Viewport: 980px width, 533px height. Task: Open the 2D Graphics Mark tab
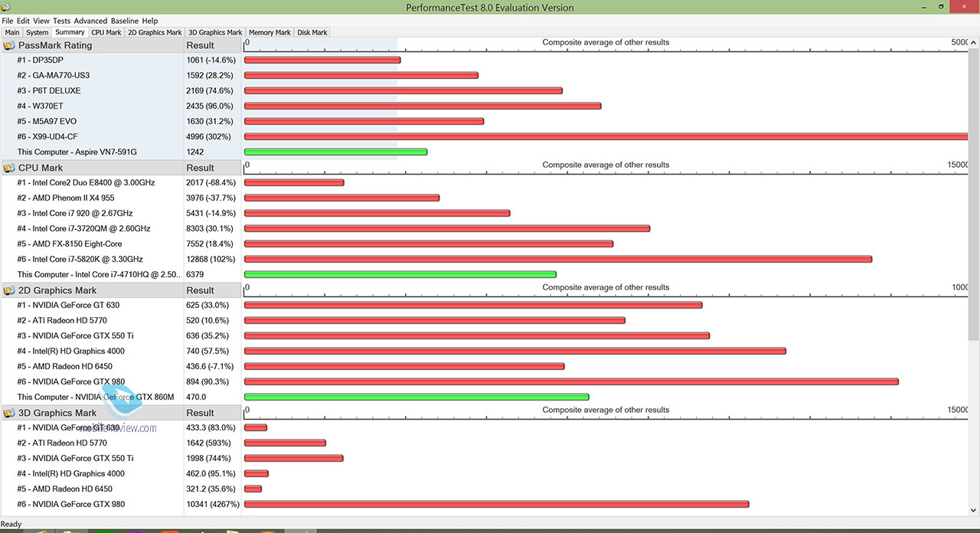155,33
